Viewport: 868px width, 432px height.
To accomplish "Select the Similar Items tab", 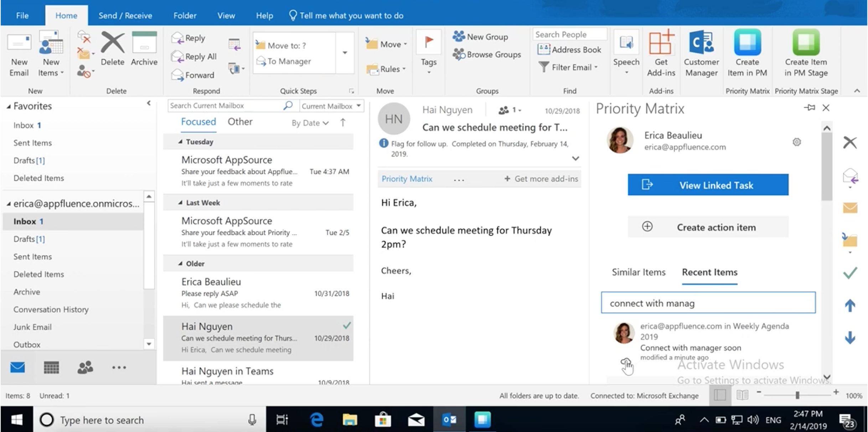I will [x=638, y=272].
